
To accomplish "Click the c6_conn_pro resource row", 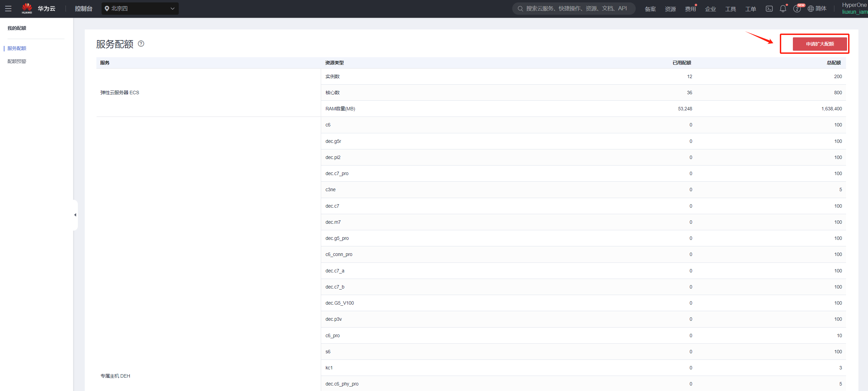I will 583,254.
